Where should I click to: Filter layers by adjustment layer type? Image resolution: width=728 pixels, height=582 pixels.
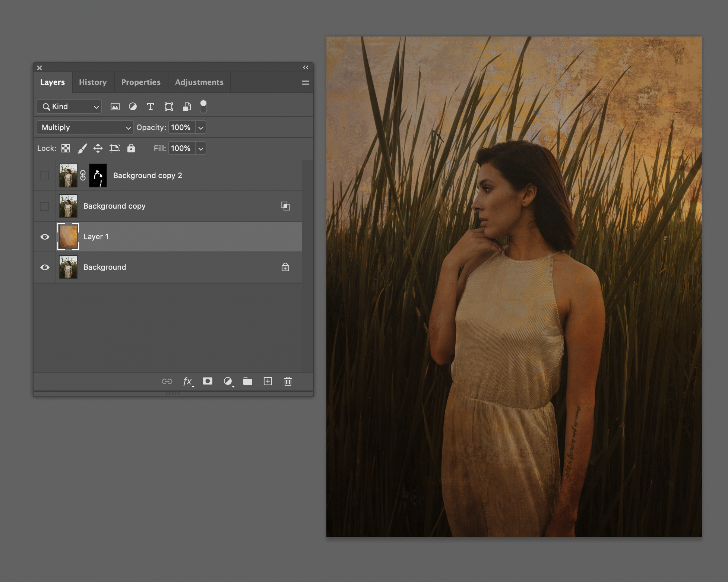click(x=133, y=107)
